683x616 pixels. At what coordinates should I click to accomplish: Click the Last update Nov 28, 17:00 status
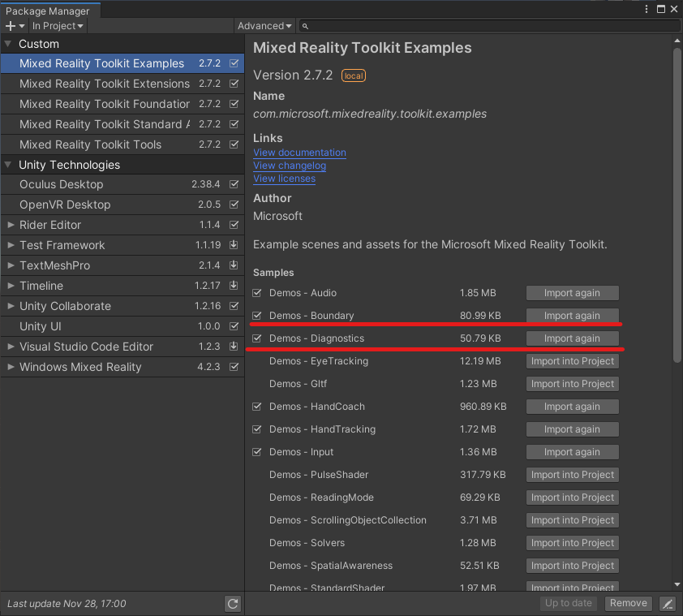click(x=67, y=604)
